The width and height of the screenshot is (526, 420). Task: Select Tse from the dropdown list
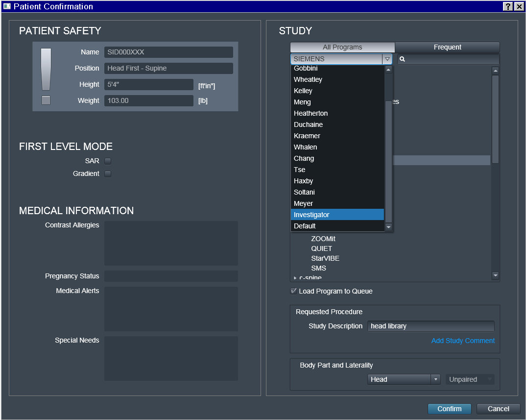pos(337,170)
